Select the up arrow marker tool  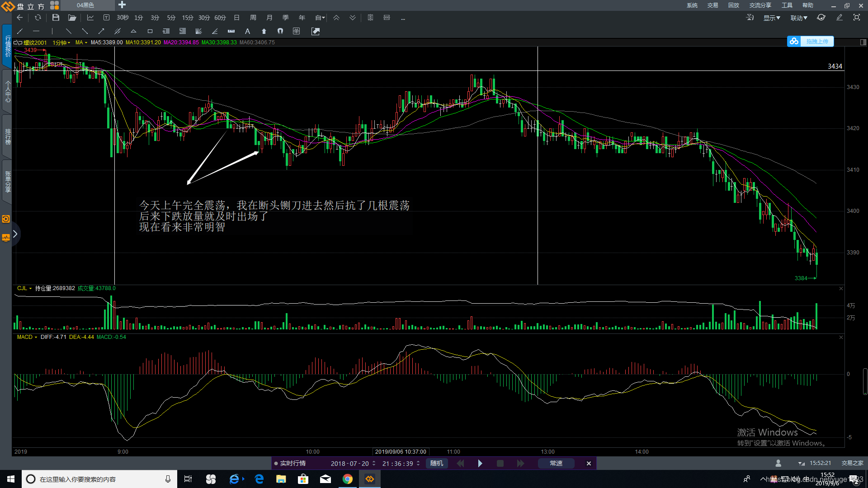(264, 31)
